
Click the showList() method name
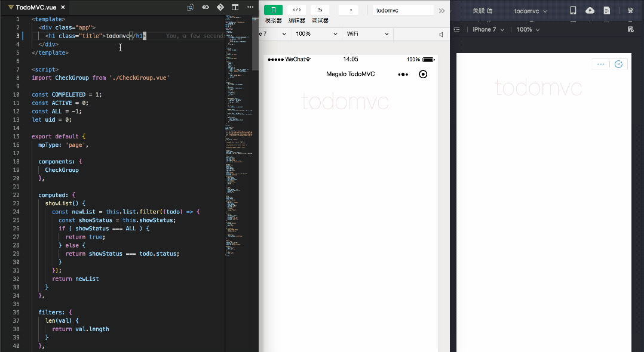pos(62,203)
